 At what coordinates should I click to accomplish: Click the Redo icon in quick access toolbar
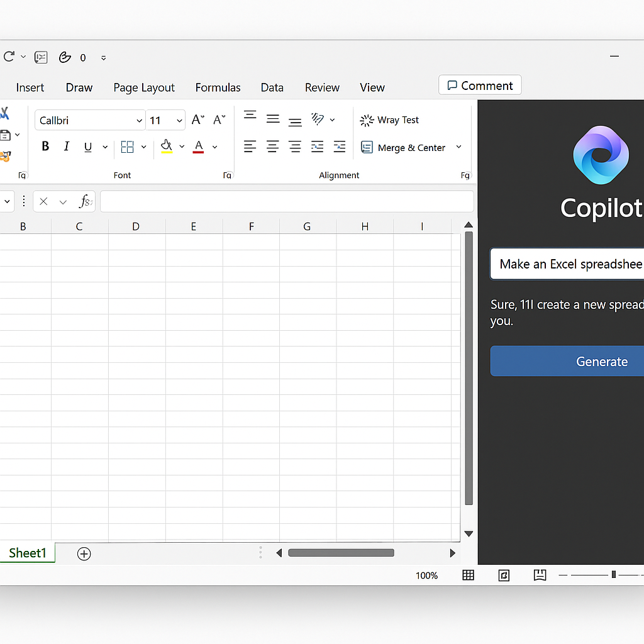pos(9,56)
